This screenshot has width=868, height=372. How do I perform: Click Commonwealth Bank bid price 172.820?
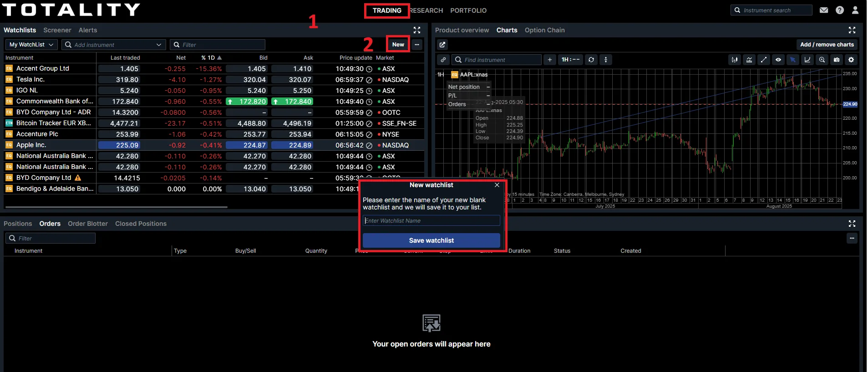click(x=246, y=102)
